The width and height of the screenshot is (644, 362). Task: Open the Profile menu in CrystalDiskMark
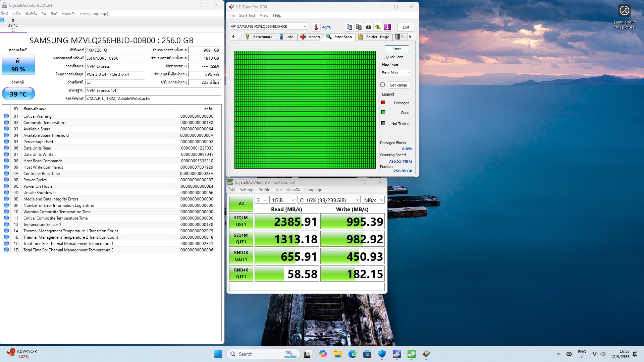coord(264,190)
